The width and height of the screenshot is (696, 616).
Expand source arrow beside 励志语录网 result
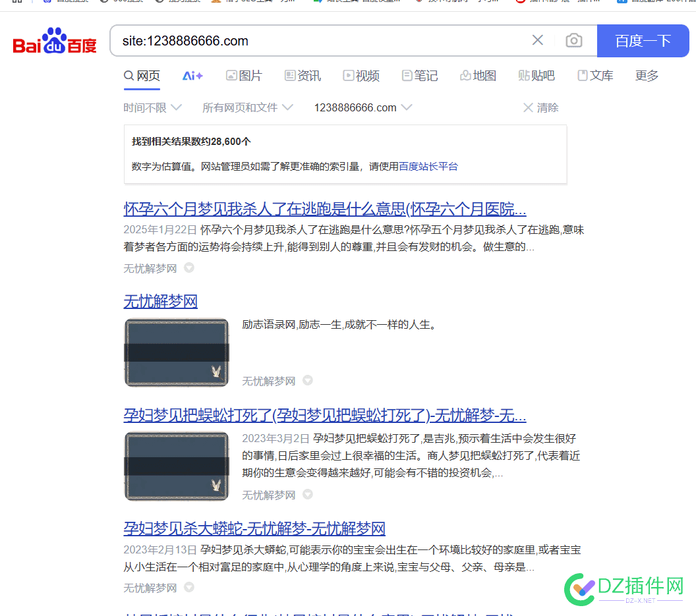(x=308, y=380)
